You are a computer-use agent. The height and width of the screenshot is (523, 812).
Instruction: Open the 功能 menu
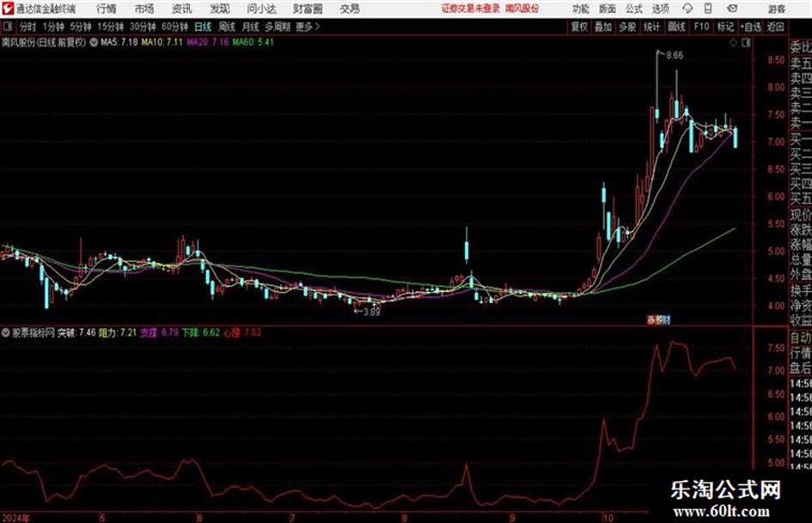pyautogui.click(x=581, y=9)
